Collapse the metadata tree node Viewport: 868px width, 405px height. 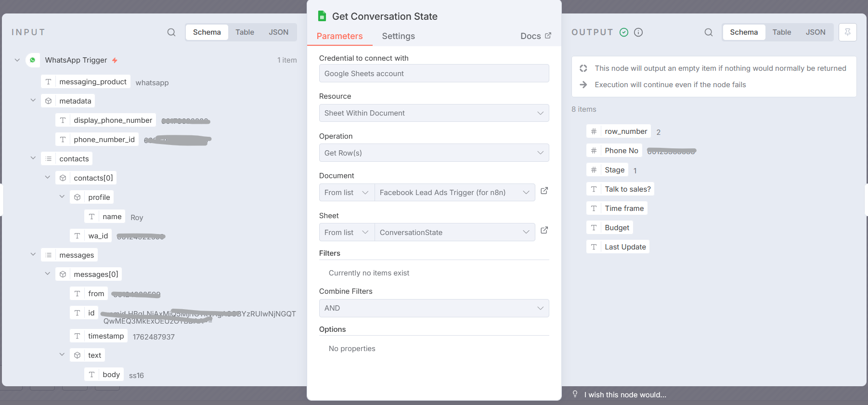(33, 101)
